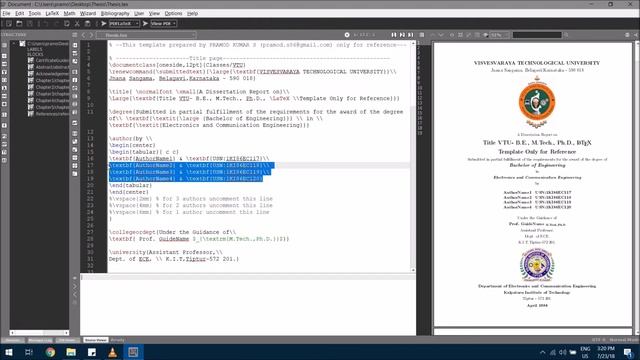The image size is (640, 360).
Task: Click the \university line in editor
Action: pos(166,252)
